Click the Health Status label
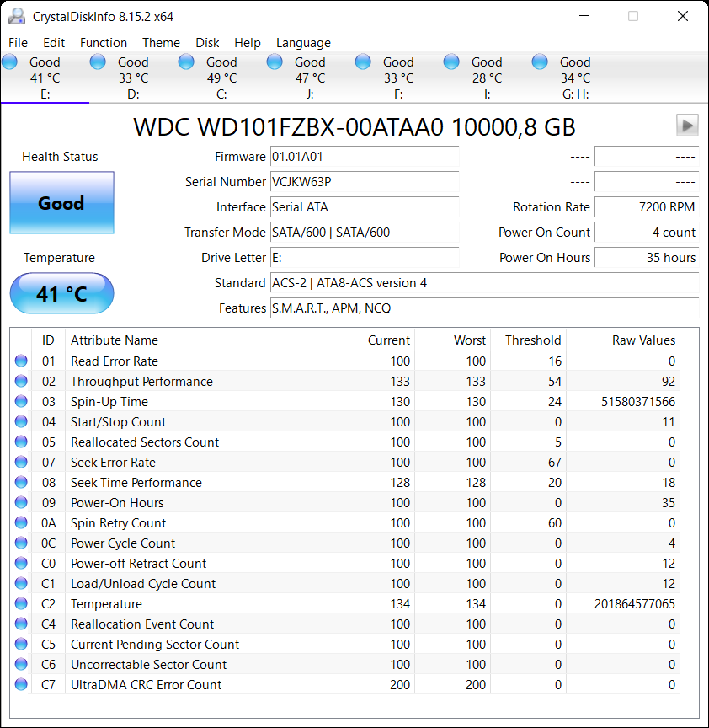 point(60,157)
